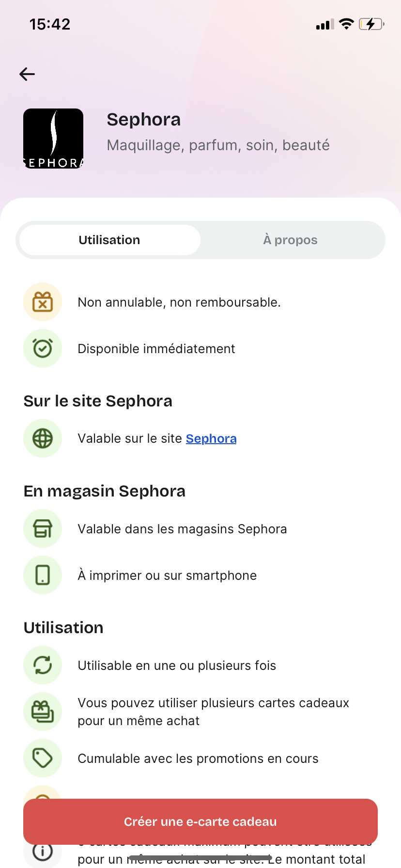The width and height of the screenshot is (401, 868).
Task: Tap the smartphone icon
Action: [43, 575]
